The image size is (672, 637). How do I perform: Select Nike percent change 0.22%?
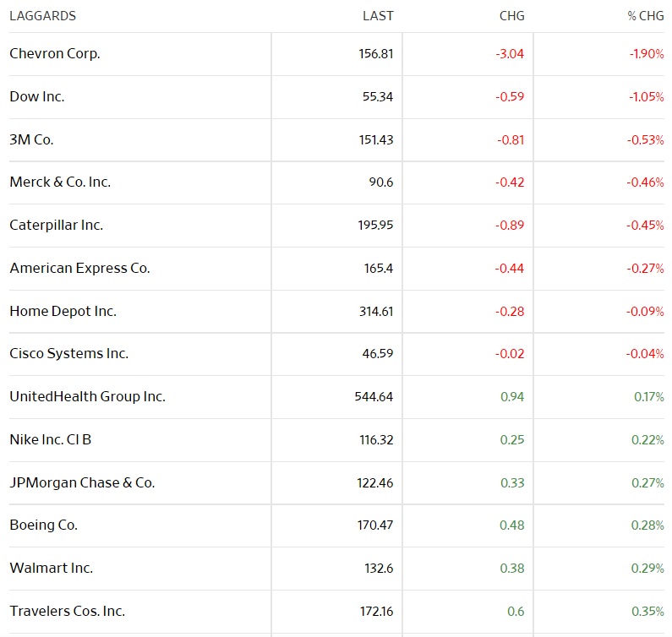click(x=647, y=440)
